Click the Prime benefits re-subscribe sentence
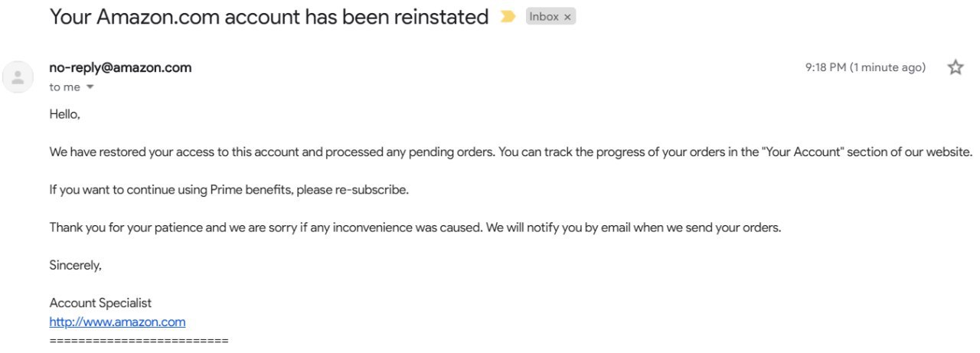This screenshot has width=980, height=353. (229, 190)
